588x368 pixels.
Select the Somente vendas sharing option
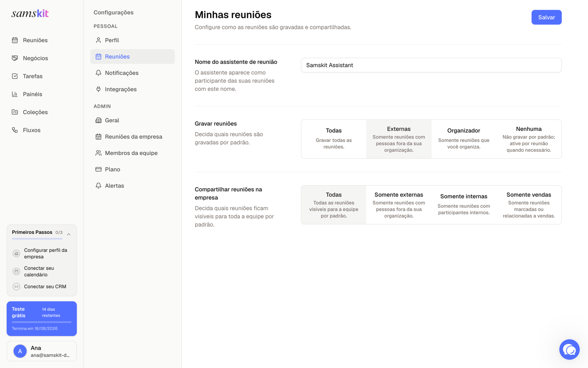click(529, 205)
